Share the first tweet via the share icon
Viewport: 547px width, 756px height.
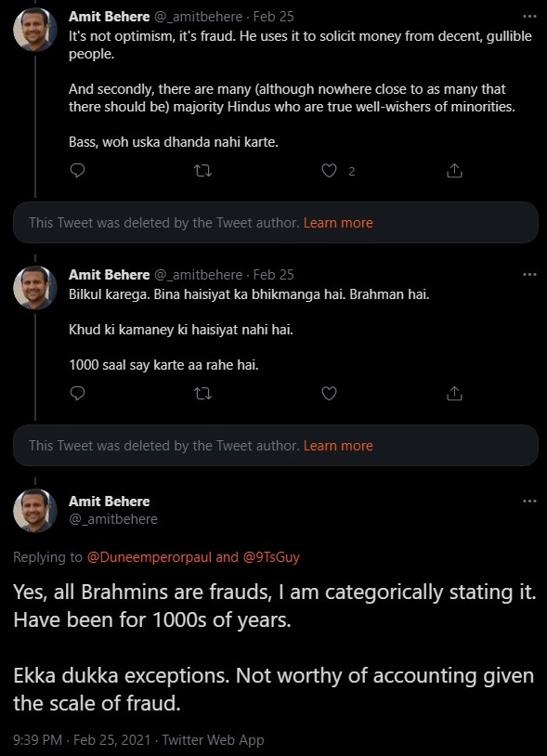tap(454, 171)
